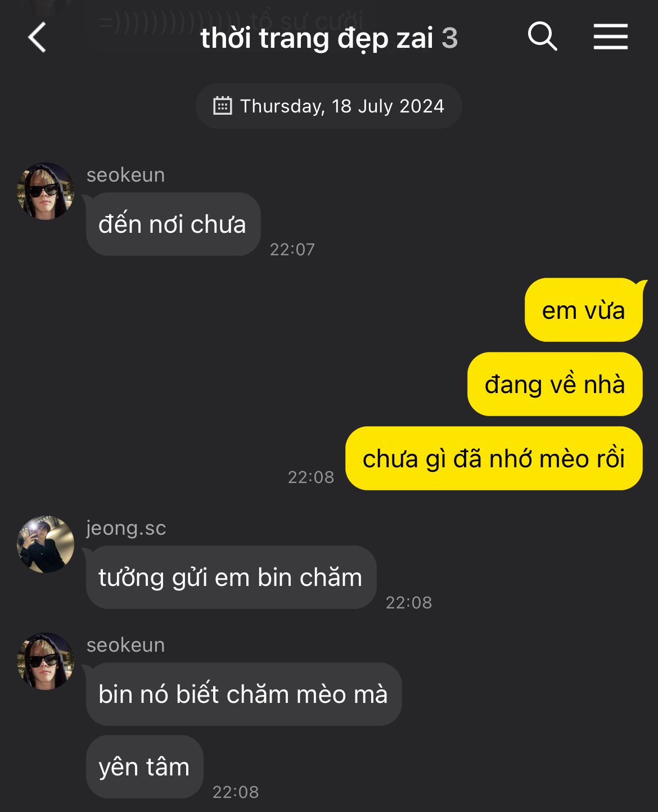The image size is (658, 812).
Task: Tap the "chưa gì đã nhớ mèo rồi" bubble
Action: tap(494, 458)
